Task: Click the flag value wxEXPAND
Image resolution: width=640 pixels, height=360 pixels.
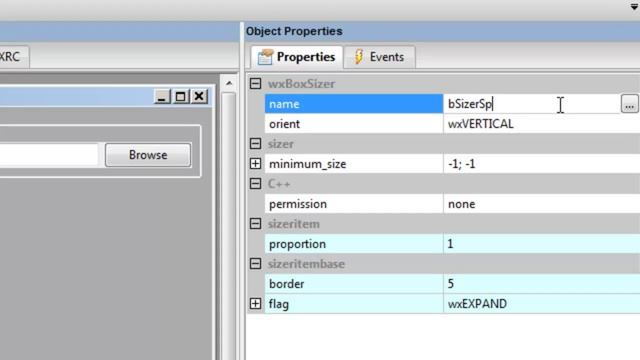Action: pos(541,304)
